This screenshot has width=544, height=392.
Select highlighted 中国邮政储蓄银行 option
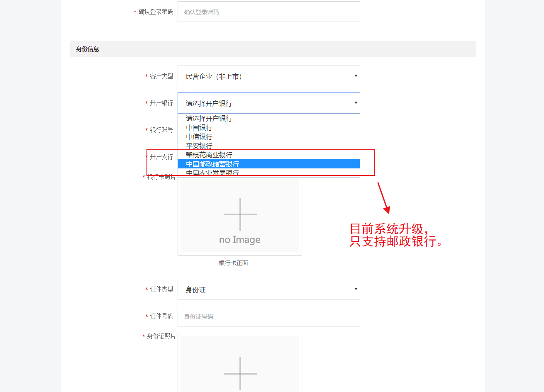pos(212,164)
